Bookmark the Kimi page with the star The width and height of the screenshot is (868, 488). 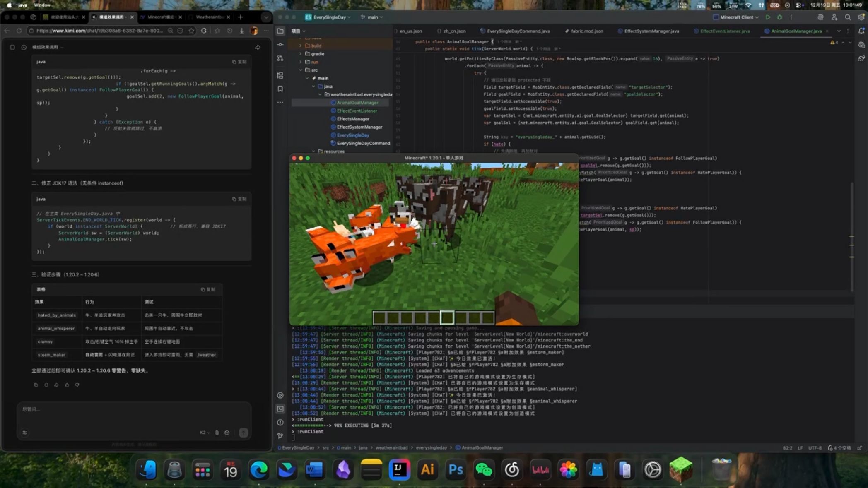tap(191, 31)
